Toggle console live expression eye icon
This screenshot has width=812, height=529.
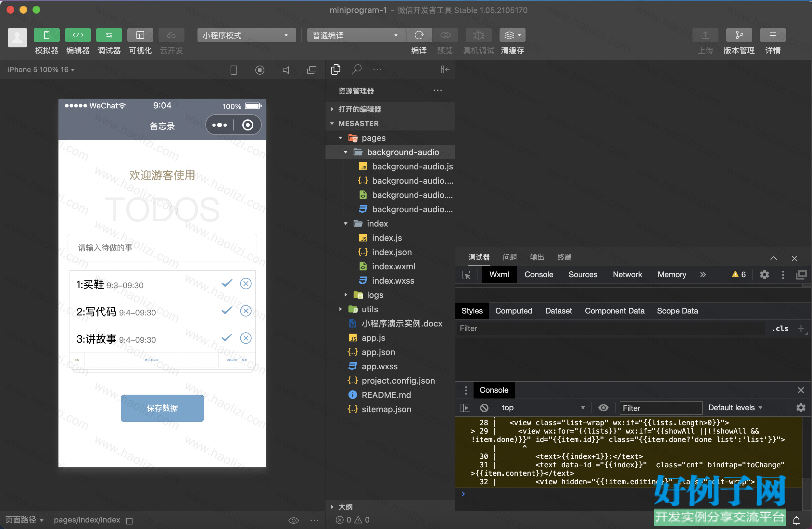tap(603, 408)
